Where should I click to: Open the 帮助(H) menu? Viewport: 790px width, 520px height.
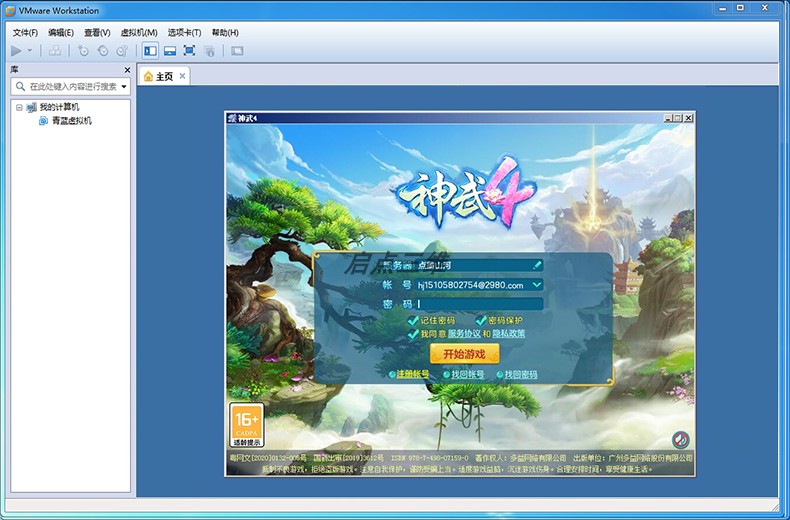pyautogui.click(x=225, y=33)
